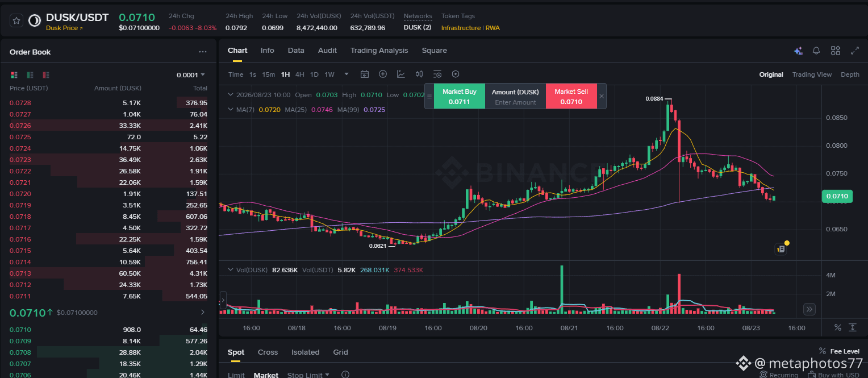Switch to the Info tab
Viewport: 868px width, 378px height.
coord(268,51)
